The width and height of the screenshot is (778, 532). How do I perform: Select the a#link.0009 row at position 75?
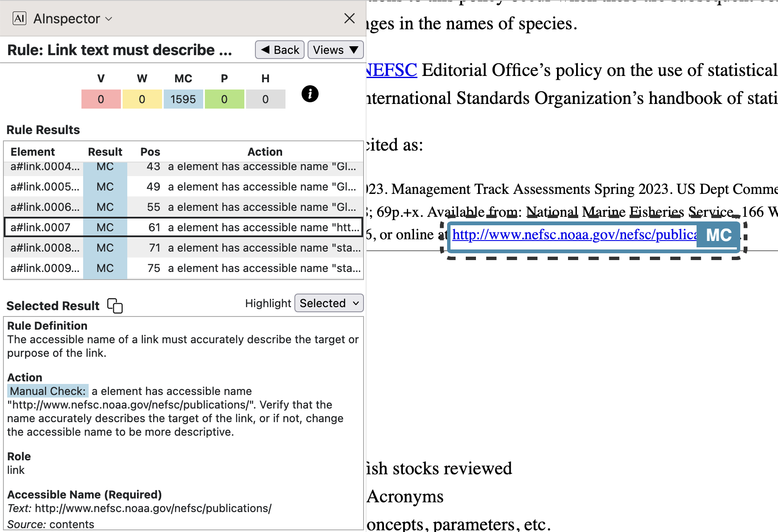tap(183, 268)
